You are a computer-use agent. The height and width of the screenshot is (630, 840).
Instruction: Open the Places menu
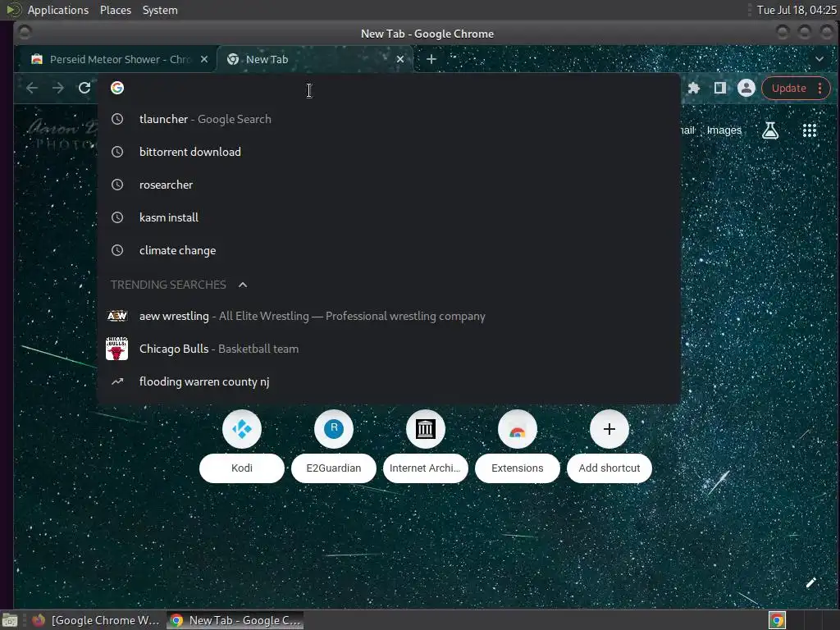(x=115, y=10)
